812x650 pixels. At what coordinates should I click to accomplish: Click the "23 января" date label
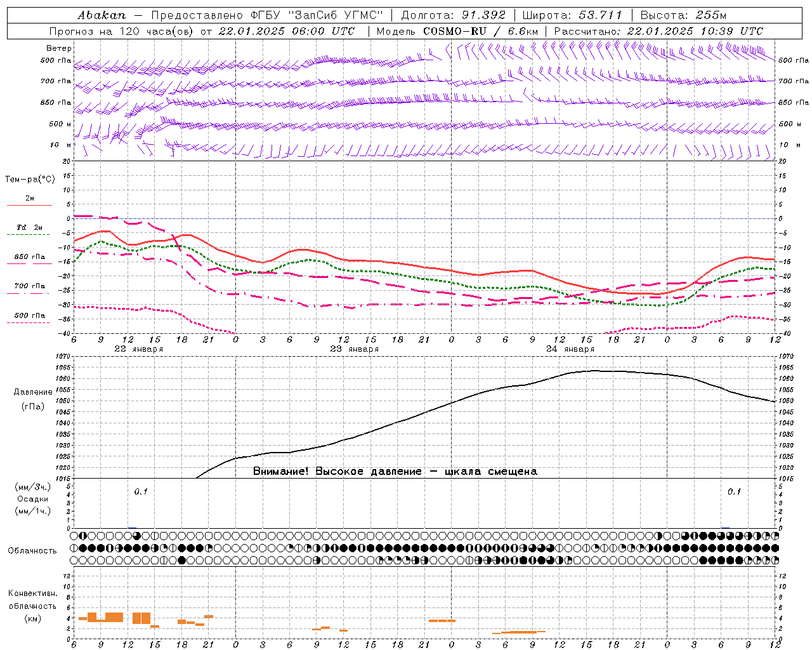pos(354,349)
